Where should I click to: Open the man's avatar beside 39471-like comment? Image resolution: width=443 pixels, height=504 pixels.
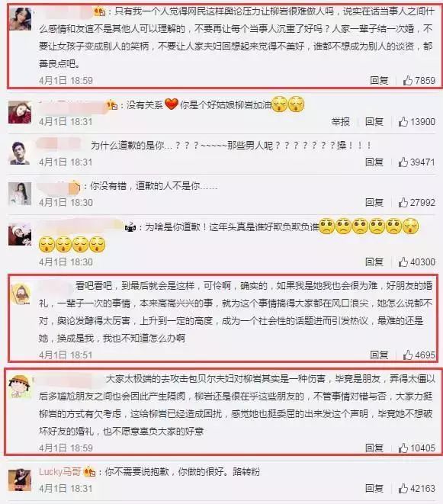click(20, 153)
